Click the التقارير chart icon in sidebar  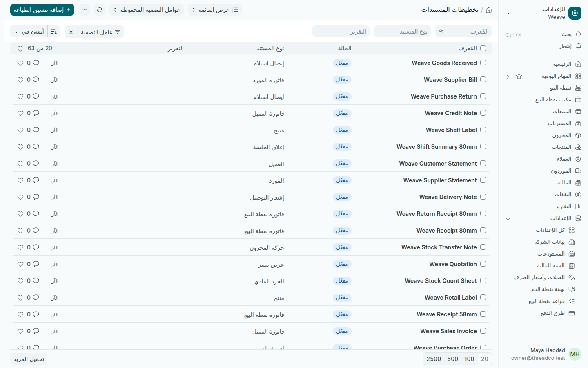point(578,206)
